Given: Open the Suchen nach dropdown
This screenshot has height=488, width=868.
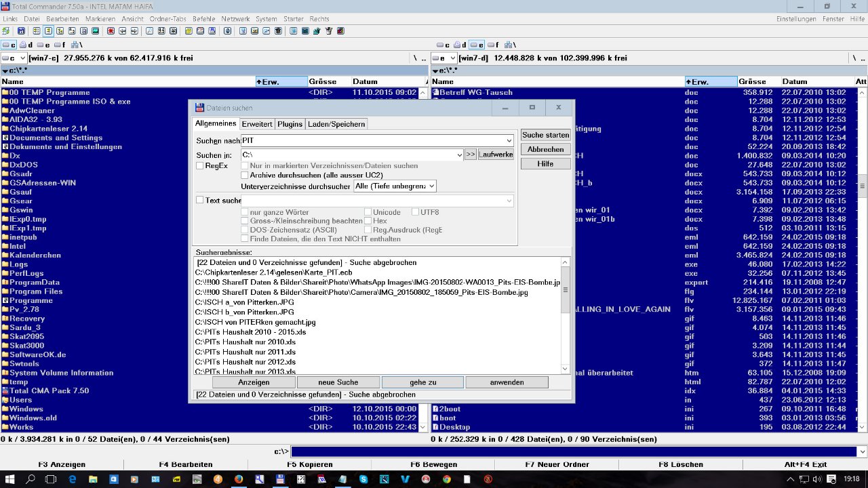Looking at the screenshot, I should [x=509, y=140].
